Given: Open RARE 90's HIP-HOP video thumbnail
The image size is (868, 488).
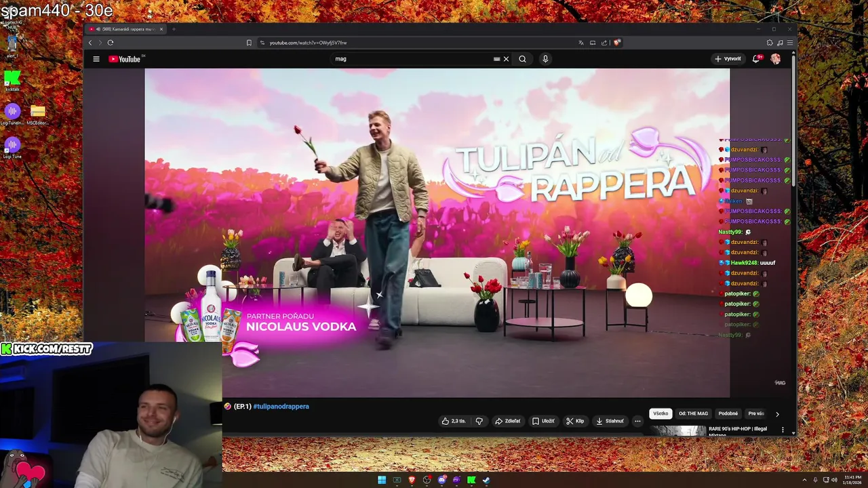Looking at the screenshot, I should [678, 431].
